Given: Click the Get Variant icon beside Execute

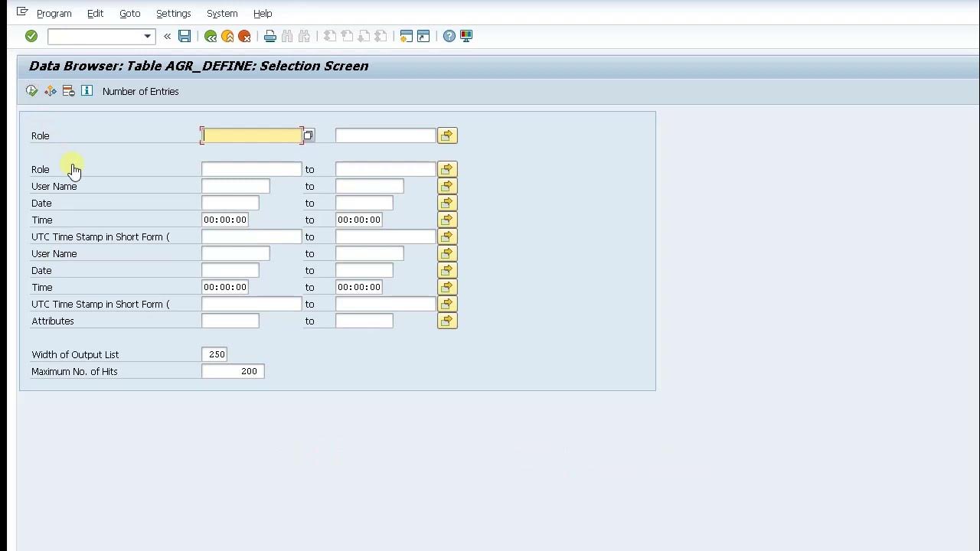Looking at the screenshot, I should (50, 91).
